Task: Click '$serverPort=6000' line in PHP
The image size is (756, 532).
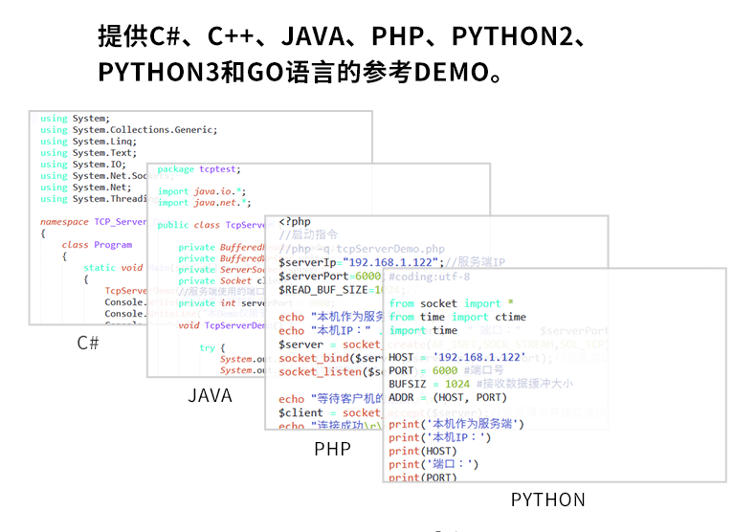Action: [330, 277]
